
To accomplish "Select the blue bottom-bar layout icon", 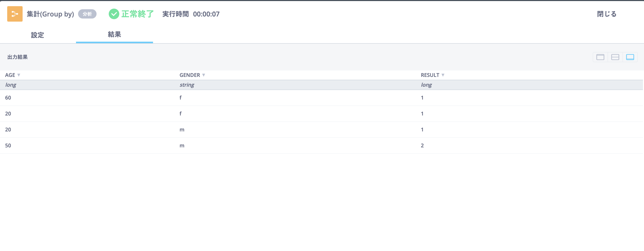I will 630,57.
